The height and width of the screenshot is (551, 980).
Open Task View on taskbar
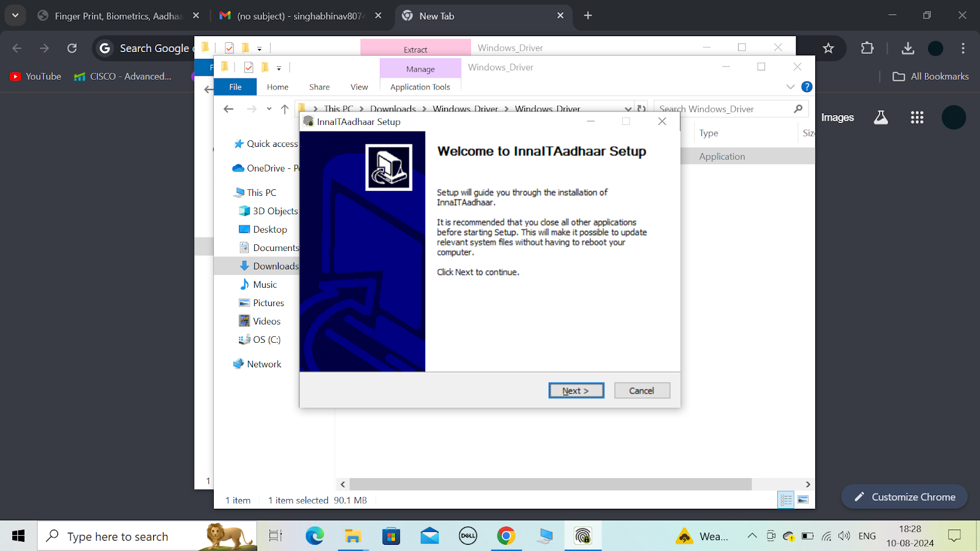pos(276,536)
